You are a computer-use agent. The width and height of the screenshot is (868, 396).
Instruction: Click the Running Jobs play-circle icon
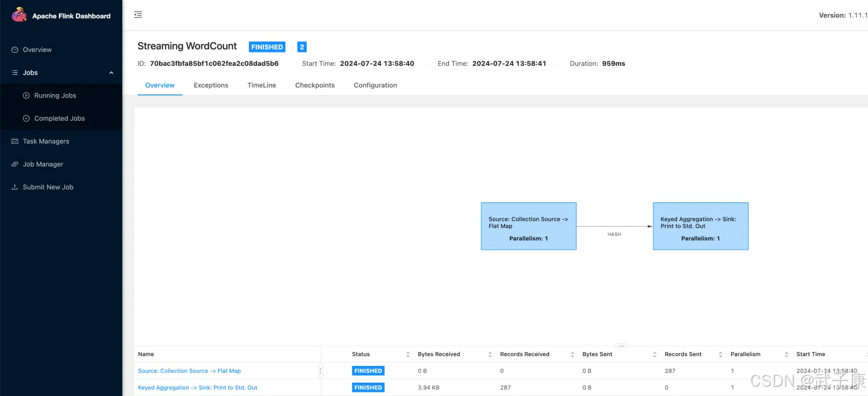coord(26,95)
